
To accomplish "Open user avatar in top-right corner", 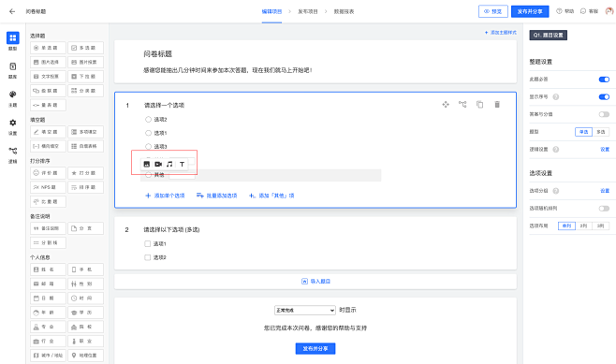I will click(x=610, y=11).
